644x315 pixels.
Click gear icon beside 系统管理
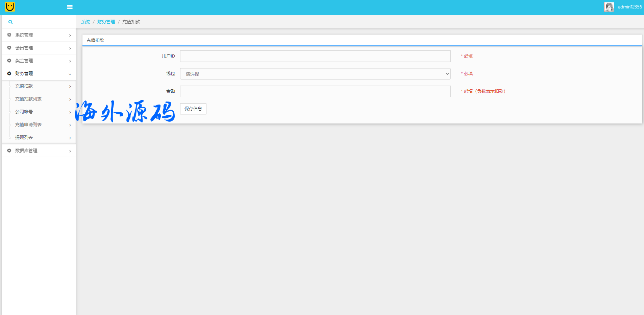9,35
